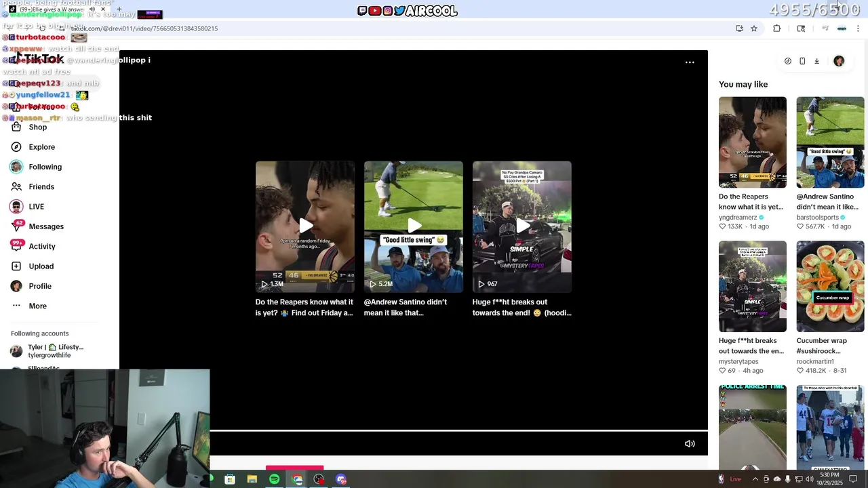The image size is (868, 488).
Task: Open barstoolsports golf thumbnail in You may like
Action: 830,142
